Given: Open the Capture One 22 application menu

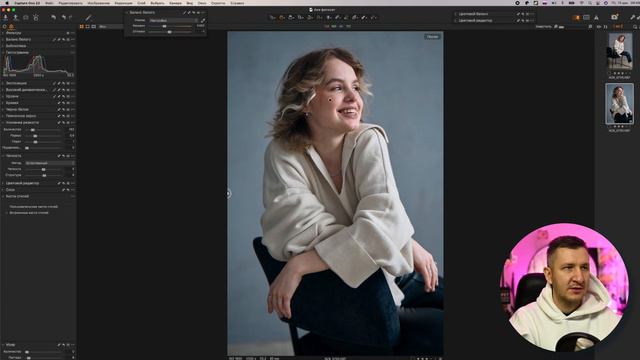Looking at the screenshot, I should point(27,3).
